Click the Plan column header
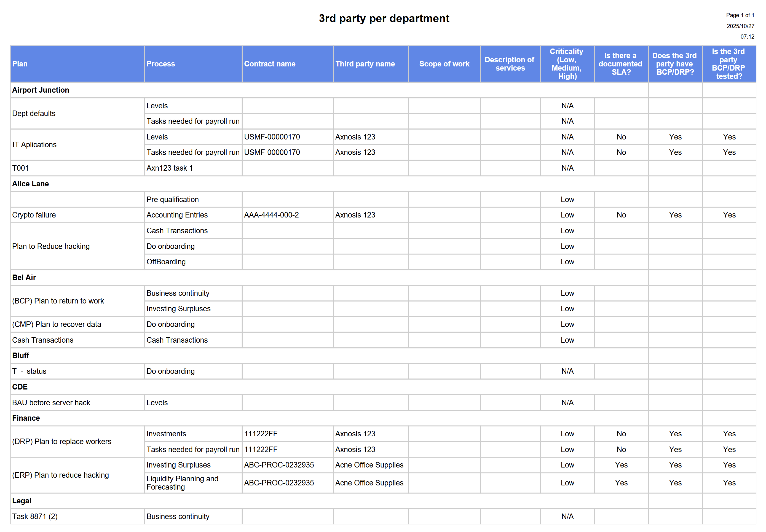 click(x=20, y=64)
